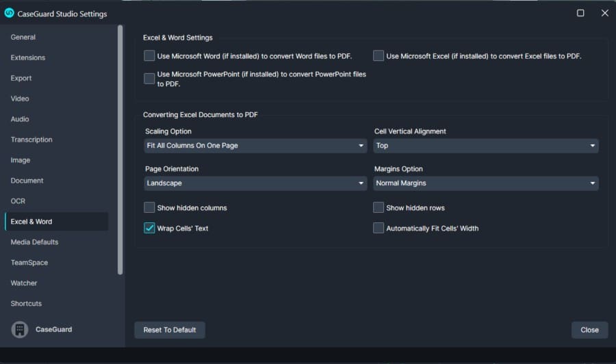
Task: Toggle Show hidden columns checkbox
Action: (149, 208)
